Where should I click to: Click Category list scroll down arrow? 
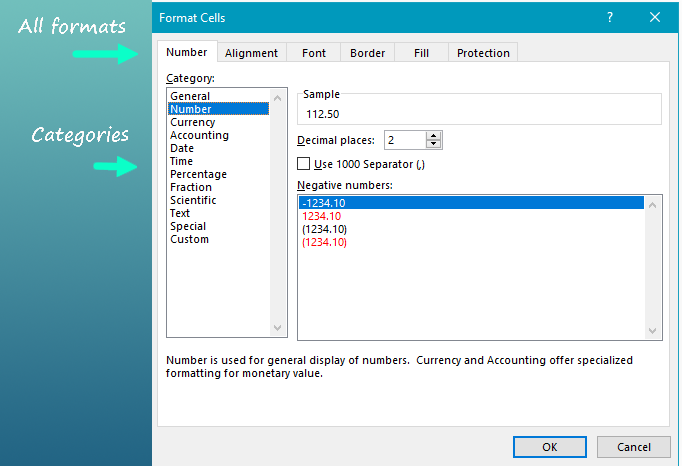click(x=277, y=327)
